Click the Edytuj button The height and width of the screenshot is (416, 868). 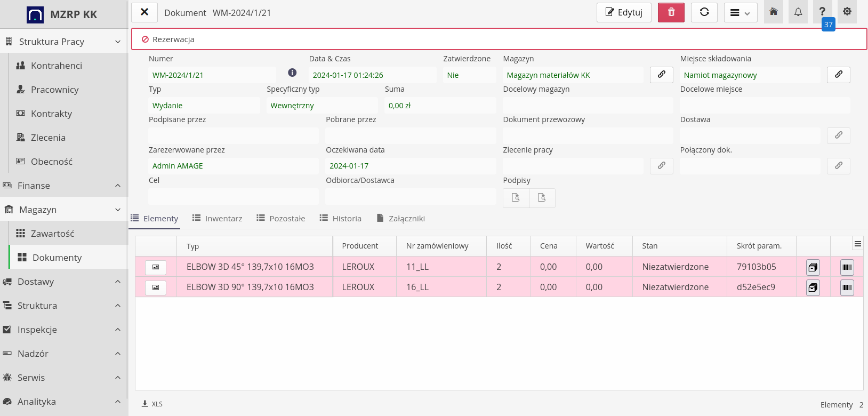[624, 12]
